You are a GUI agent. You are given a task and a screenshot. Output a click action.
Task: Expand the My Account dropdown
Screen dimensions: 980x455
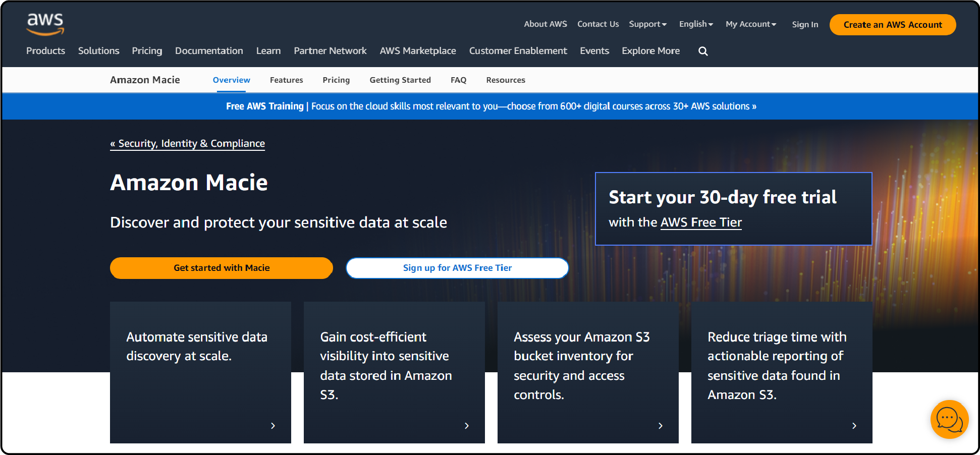(751, 24)
